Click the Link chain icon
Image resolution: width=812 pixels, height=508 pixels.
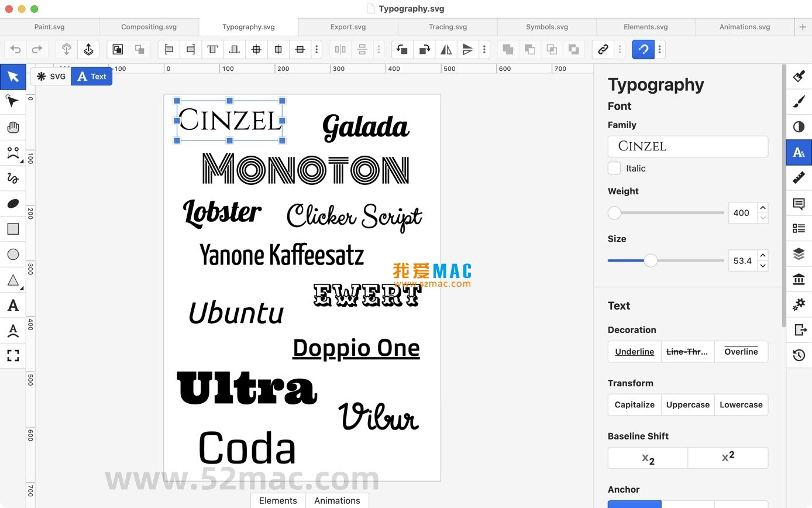click(x=603, y=50)
